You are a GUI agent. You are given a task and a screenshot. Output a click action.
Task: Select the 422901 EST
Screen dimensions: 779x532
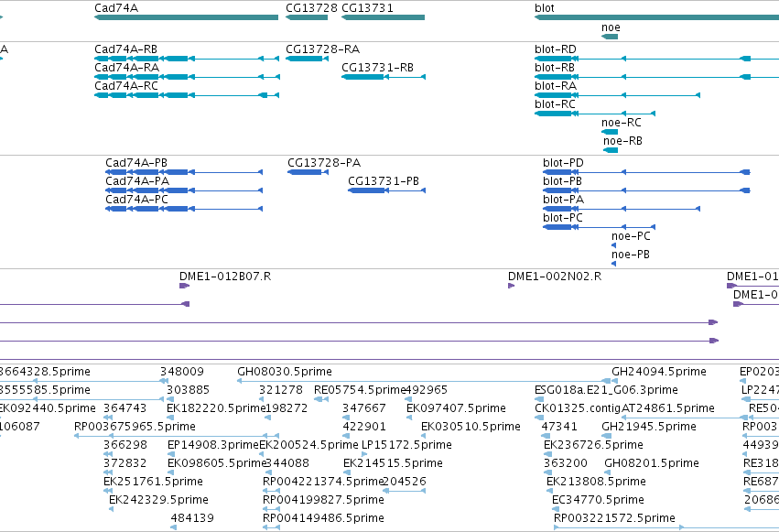(x=347, y=436)
